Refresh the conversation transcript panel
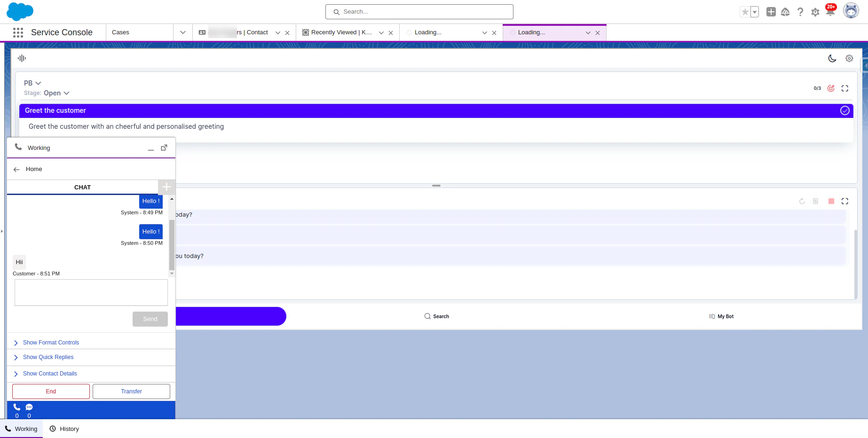Screen dimensions: 868x438 coord(802,201)
